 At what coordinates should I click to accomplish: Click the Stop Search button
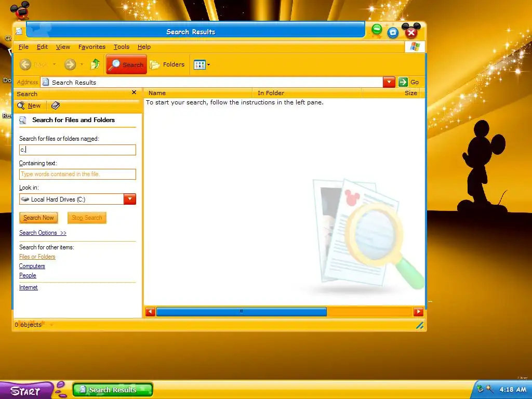pos(87,218)
